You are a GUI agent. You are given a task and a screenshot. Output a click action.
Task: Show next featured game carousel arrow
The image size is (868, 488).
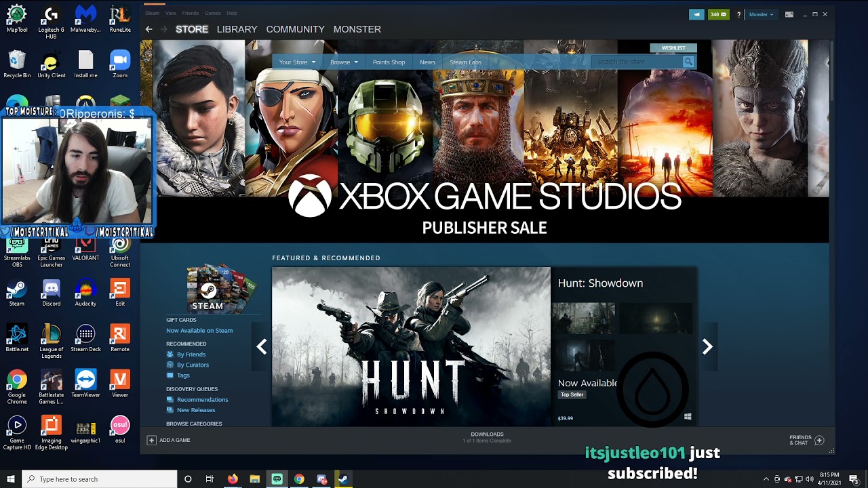coord(707,346)
